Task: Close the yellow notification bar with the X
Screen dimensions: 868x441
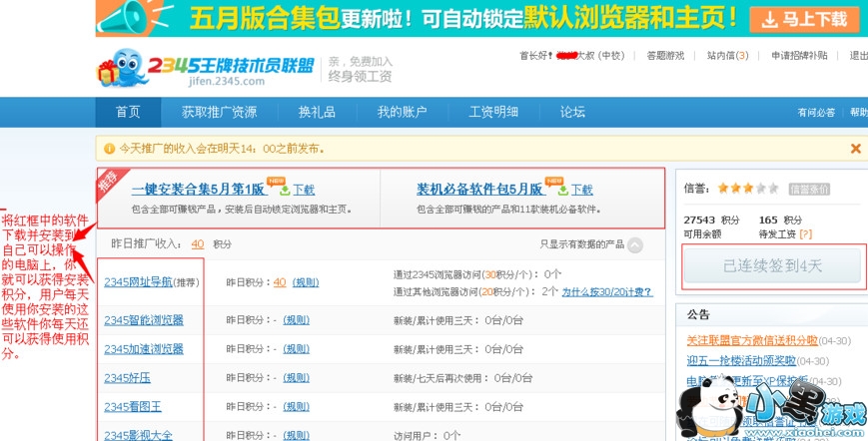Action: pyautogui.click(x=855, y=149)
